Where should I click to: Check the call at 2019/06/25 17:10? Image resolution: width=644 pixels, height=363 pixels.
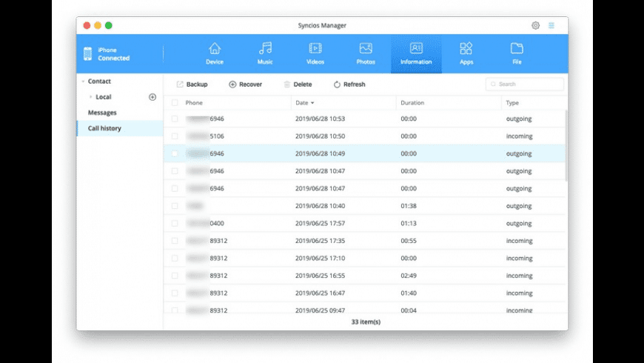click(175, 258)
